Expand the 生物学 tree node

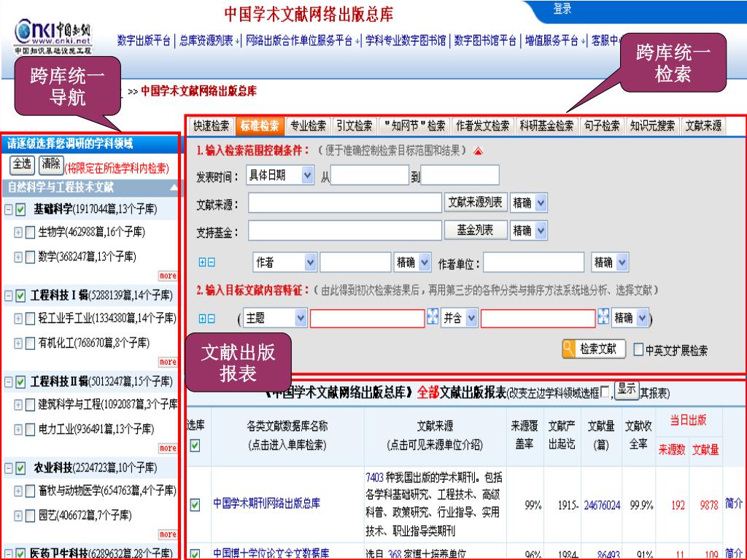pos(18,233)
